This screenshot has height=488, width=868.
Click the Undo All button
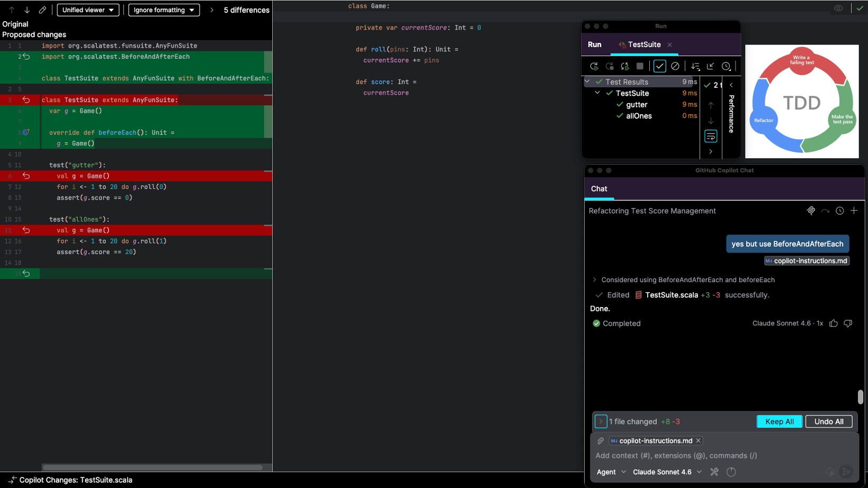coord(828,422)
